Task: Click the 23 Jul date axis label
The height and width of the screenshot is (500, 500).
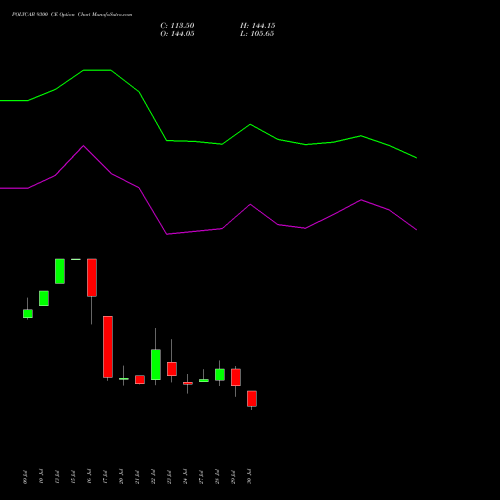Action: [169, 477]
